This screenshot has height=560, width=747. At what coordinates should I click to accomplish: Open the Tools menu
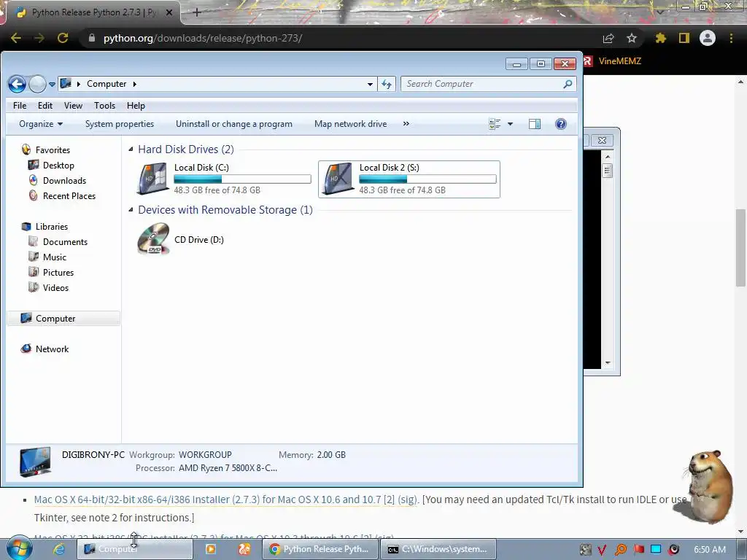click(x=104, y=106)
